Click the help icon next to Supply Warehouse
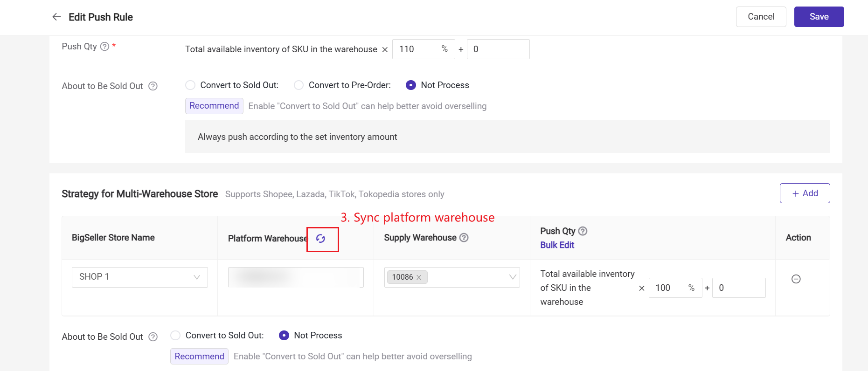 point(464,238)
